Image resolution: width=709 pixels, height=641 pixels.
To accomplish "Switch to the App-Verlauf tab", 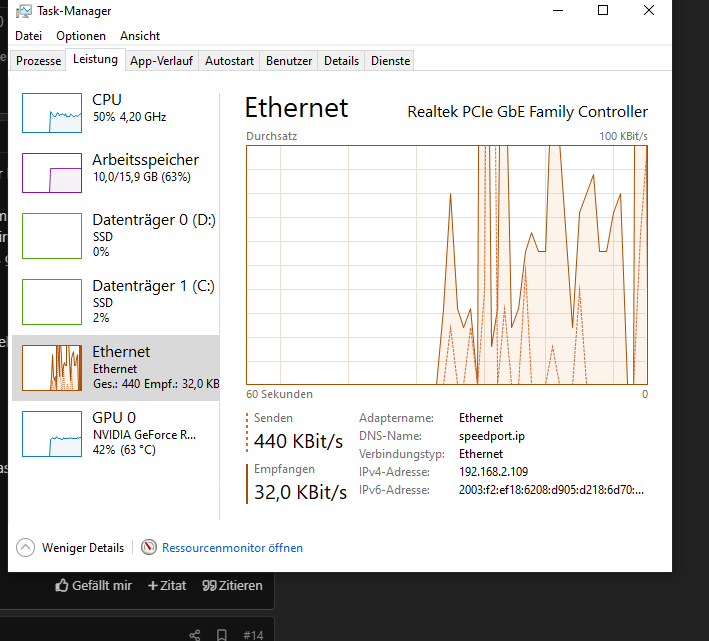I will tap(161, 61).
